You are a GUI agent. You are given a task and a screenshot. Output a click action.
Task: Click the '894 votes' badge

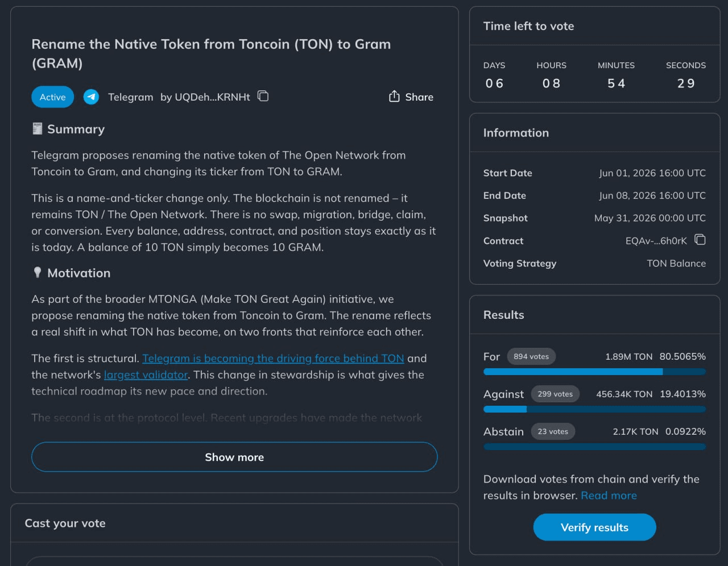point(531,356)
